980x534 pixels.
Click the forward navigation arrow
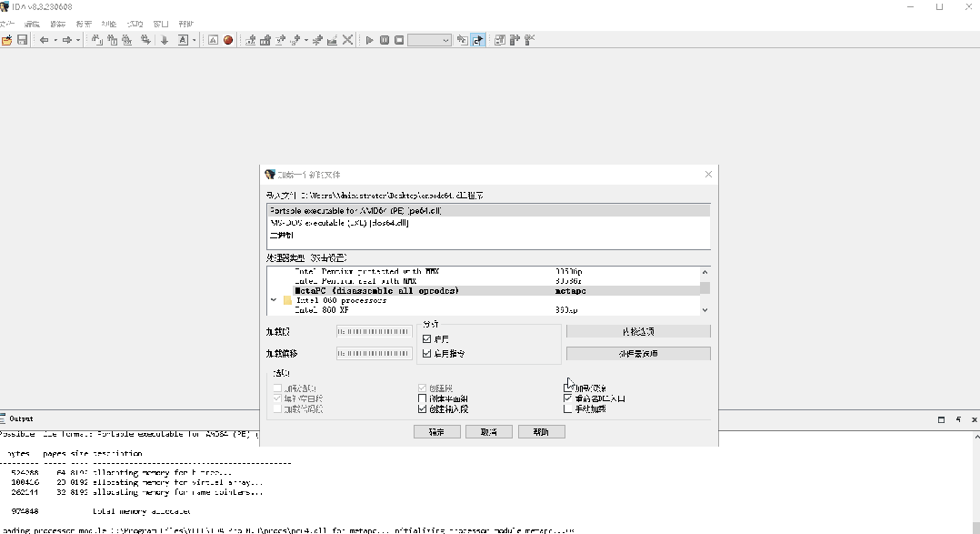pyautogui.click(x=66, y=40)
